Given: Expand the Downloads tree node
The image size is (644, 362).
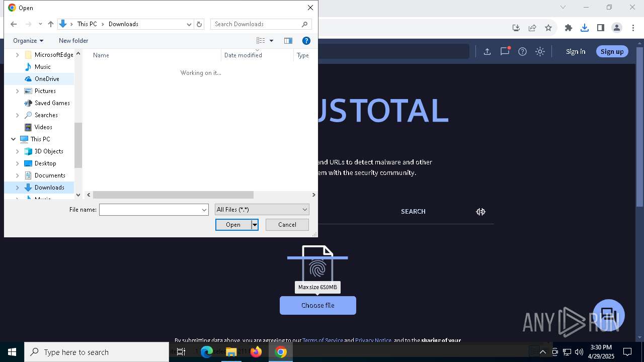Looking at the screenshot, I should 18,188.
